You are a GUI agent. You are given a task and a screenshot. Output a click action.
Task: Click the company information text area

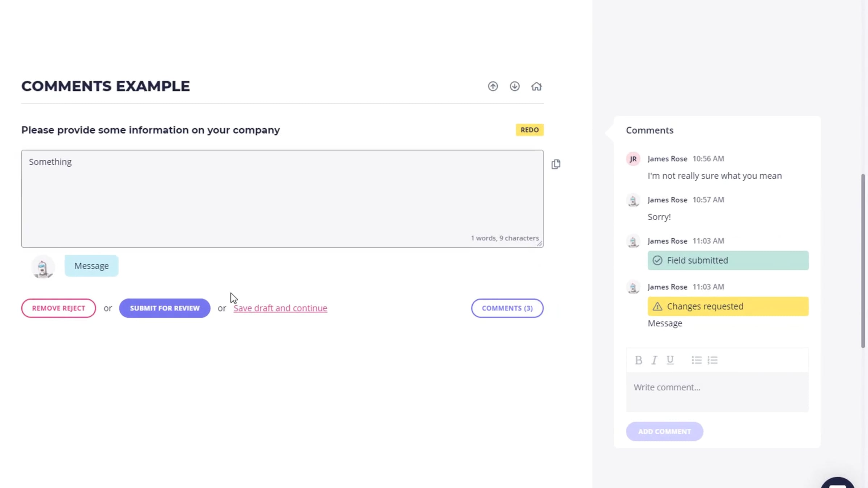tap(282, 198)
